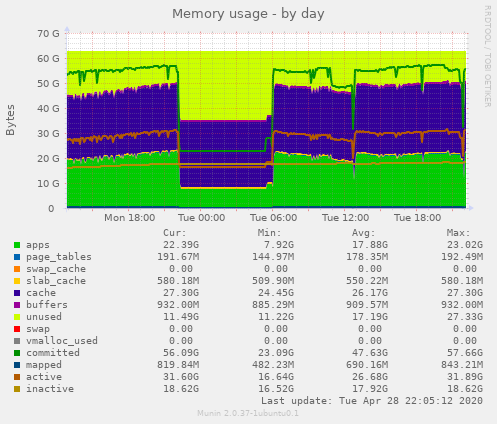This screenshot has height=424, width=497.
Task: Click the buffers legend color swatch
Action: coord(17,305)
